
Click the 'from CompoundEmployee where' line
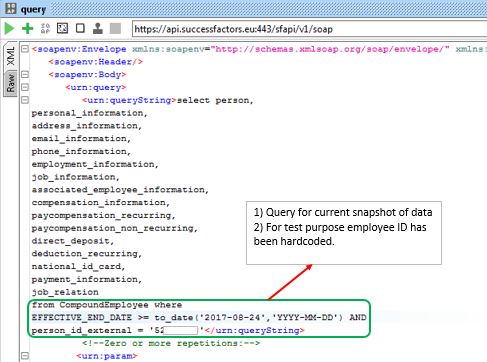click(107, 305)
